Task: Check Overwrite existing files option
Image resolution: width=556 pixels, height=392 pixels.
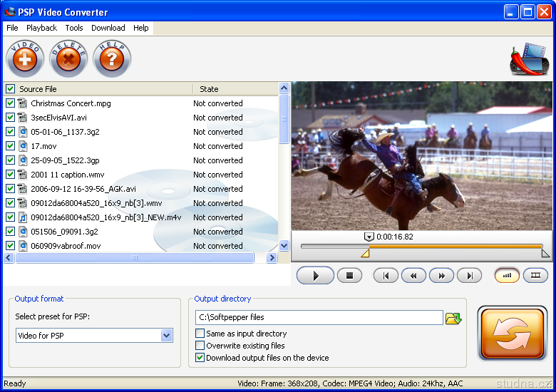Action: [200, 346]
